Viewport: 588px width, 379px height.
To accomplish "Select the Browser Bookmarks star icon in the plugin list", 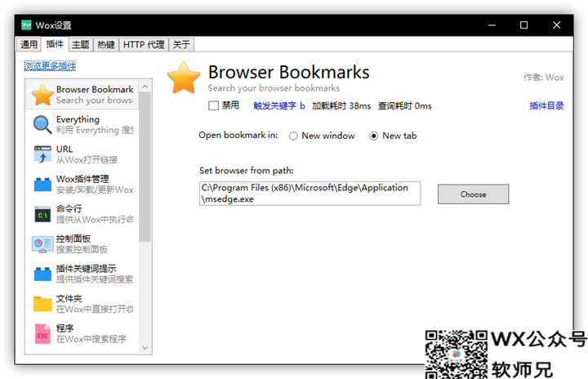I will 42,95.
